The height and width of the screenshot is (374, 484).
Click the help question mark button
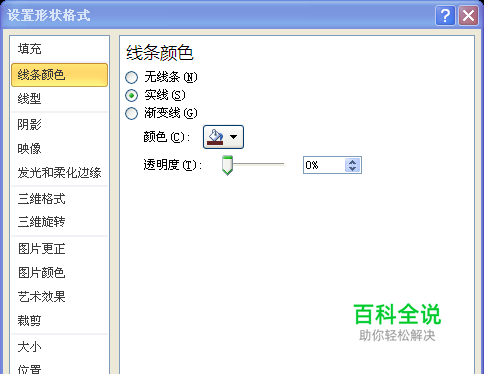[x=445, y=15]
